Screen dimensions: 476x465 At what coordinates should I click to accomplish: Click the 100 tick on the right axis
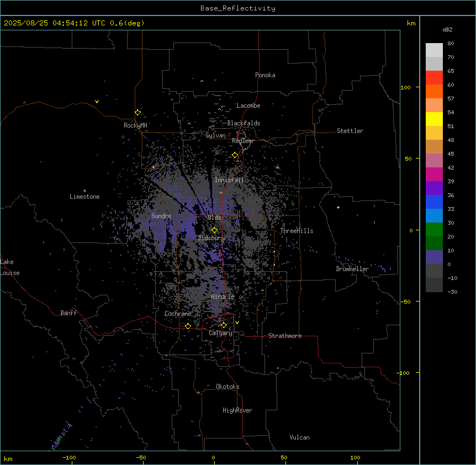[x=405, y=87]
